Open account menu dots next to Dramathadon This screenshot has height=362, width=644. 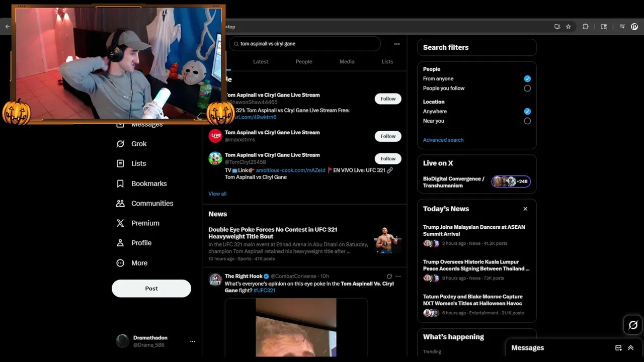pos(192,341)
